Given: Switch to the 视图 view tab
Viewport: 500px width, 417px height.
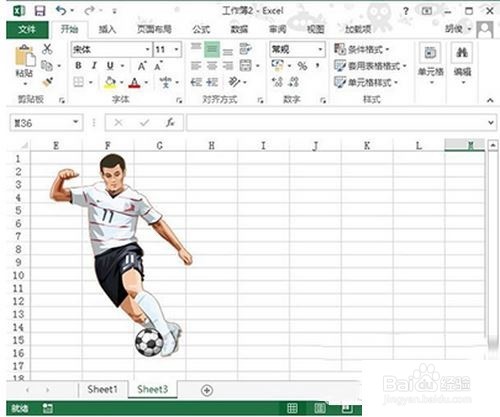Looking at the screenshot, I should point(316,30).
